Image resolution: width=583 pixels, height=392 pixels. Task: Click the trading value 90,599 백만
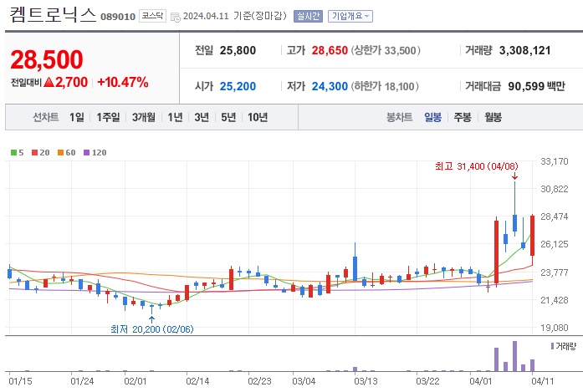[536, 87]
